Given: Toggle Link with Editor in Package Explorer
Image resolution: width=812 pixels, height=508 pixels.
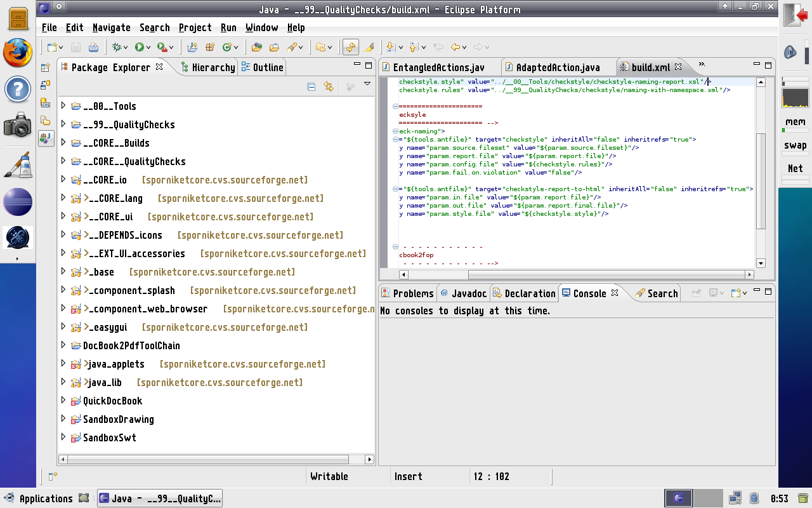Looking at the screenshot, I should [x=329, y=86].
